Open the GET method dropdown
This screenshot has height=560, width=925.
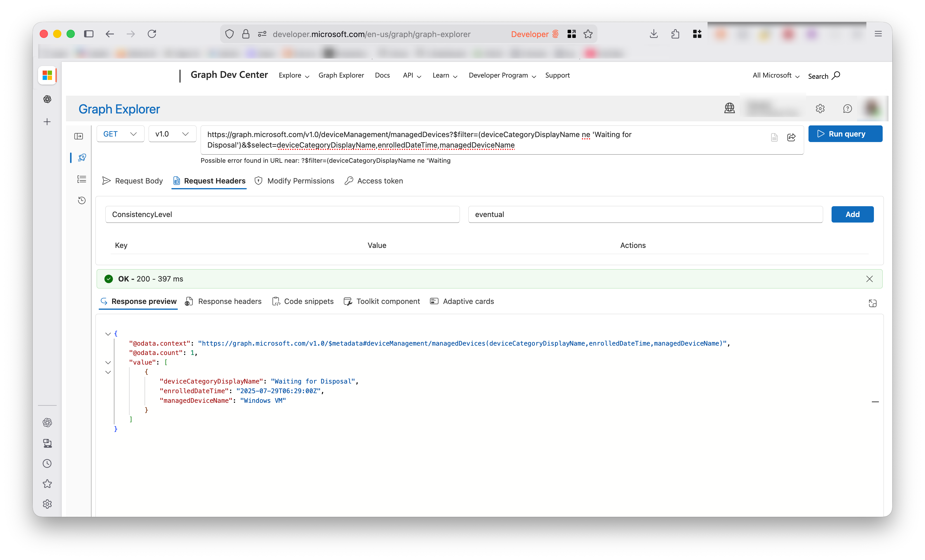coord(120,134)
